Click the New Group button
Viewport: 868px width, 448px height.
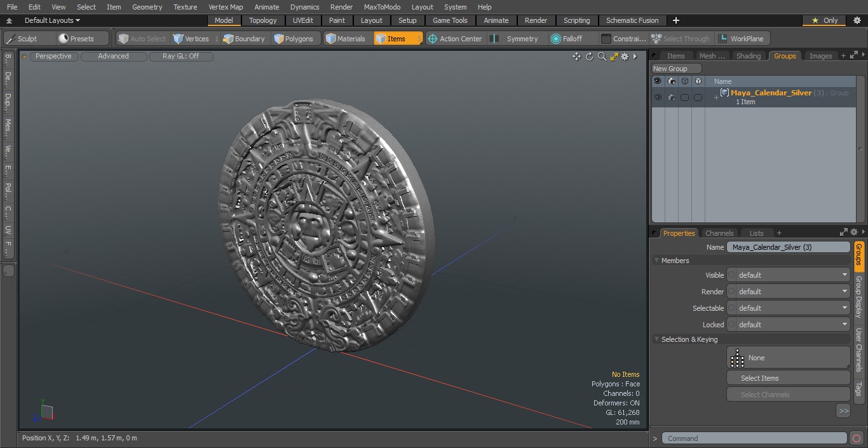(x=676, y=69)
